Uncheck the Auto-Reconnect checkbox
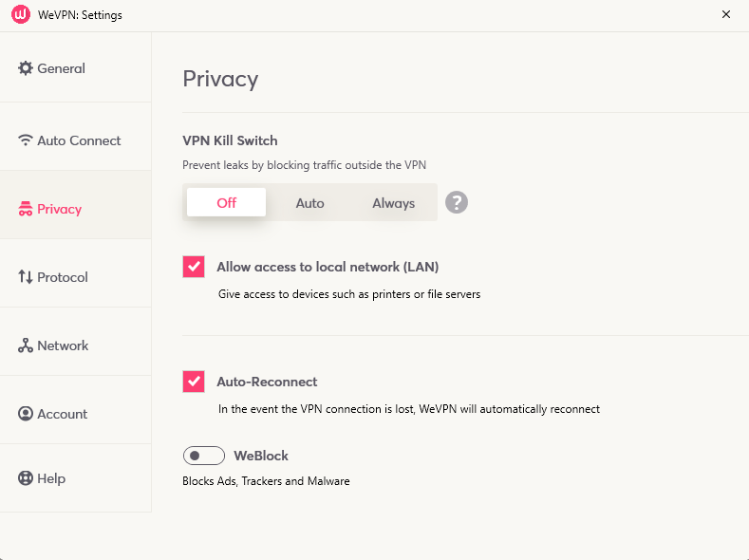Image resolution: width=749 pixels, height=560 pixels. coord(194,382)
